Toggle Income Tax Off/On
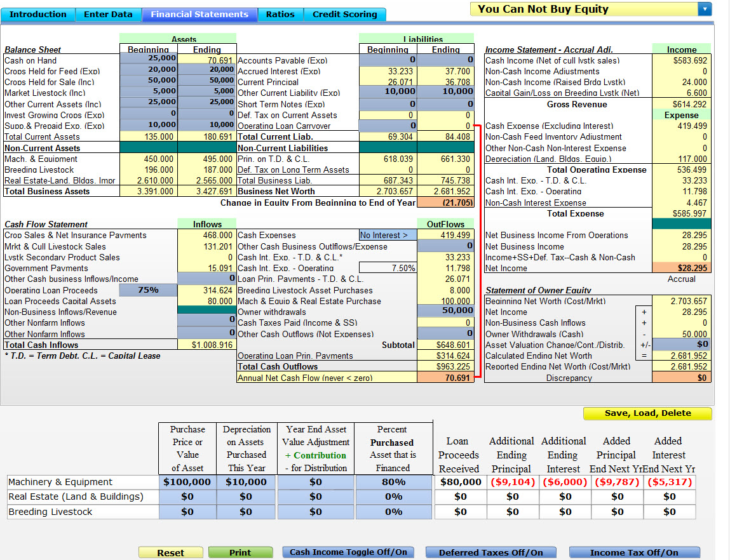The height and width of the screenshot is (560, 730). pyautogui.click(x=633, y=552)
